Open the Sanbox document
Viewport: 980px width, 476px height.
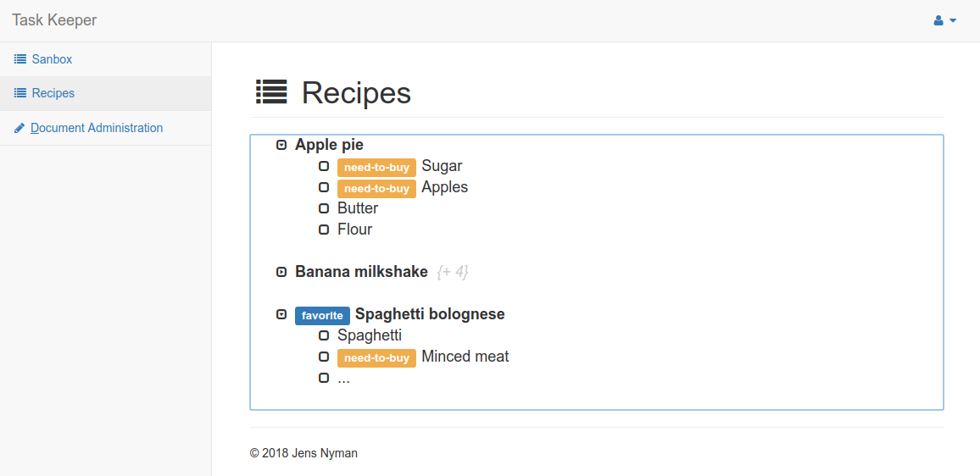[x=52, y=59]
